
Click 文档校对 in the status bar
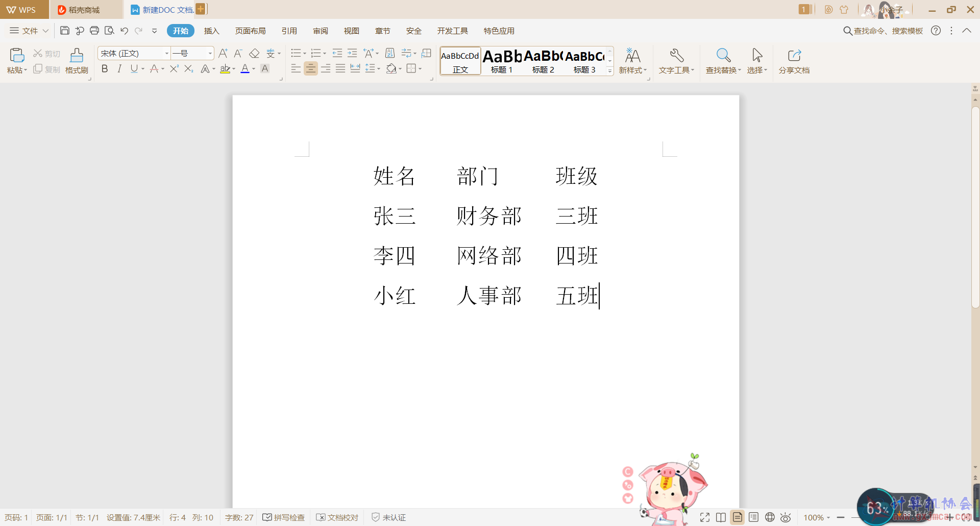337,517
